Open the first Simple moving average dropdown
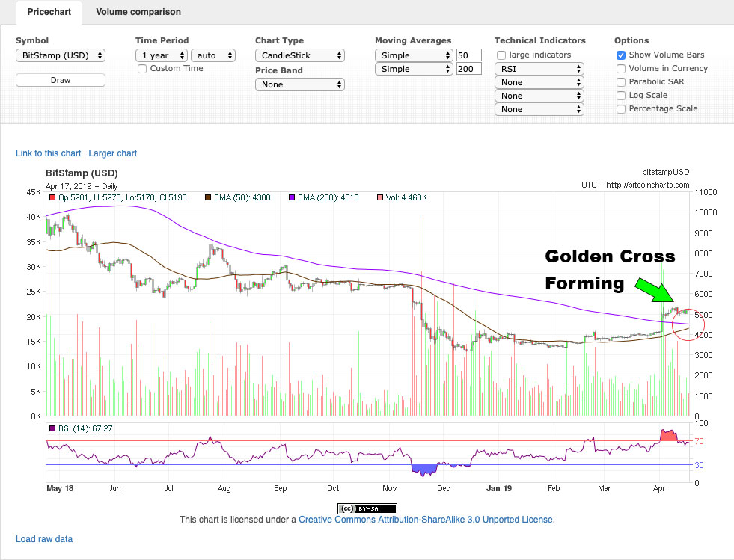 414,55
